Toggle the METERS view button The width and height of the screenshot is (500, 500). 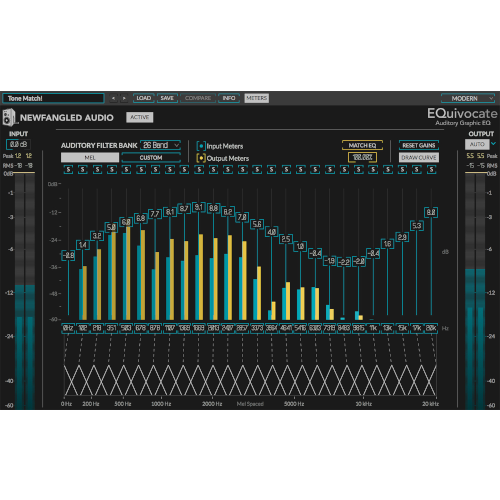tap(257, 98)
